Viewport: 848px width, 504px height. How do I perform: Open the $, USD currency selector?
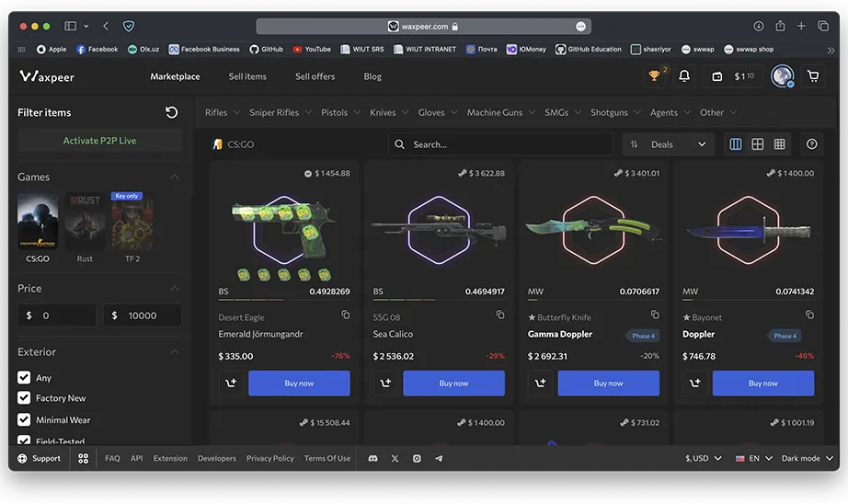[703, 459]
